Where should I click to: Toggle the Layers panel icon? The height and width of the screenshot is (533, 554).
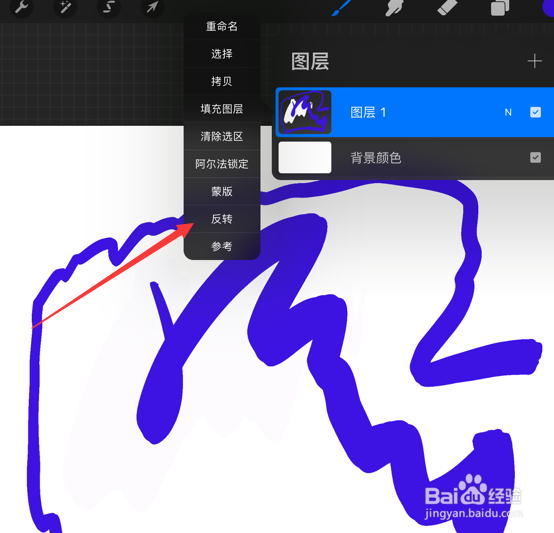500,7
